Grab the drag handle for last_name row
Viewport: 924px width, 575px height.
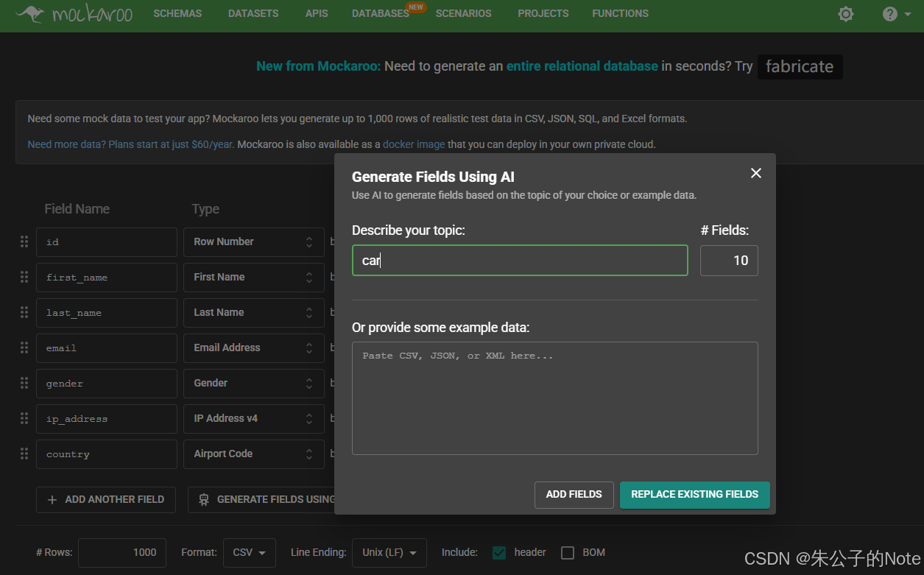24,312
